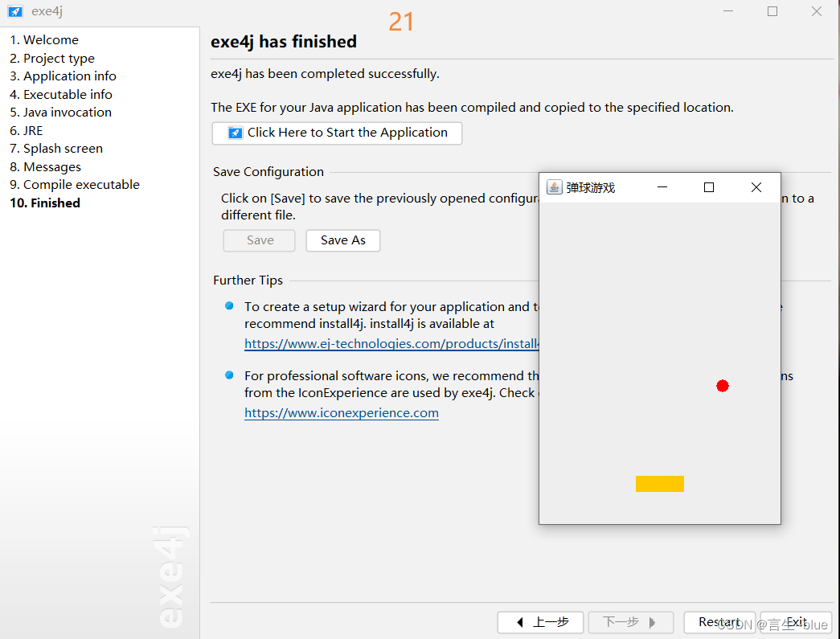Click the disabled Save button
The width and height of the screenshot is (840, 639).
[260, 240]
